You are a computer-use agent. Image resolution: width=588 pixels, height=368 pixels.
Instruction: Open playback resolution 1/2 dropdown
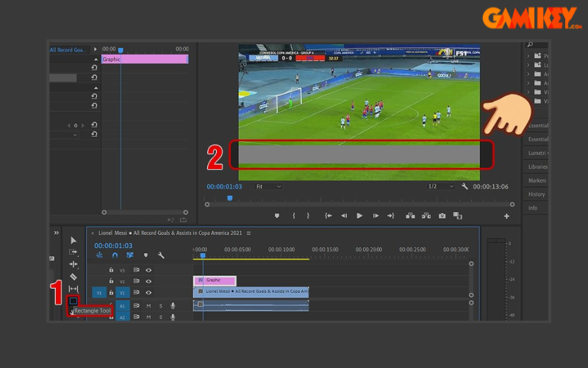(x=440, y=186)
